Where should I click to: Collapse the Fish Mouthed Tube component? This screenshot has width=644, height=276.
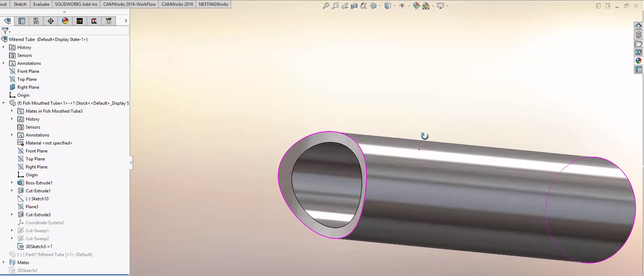click(x=4, y=103)
